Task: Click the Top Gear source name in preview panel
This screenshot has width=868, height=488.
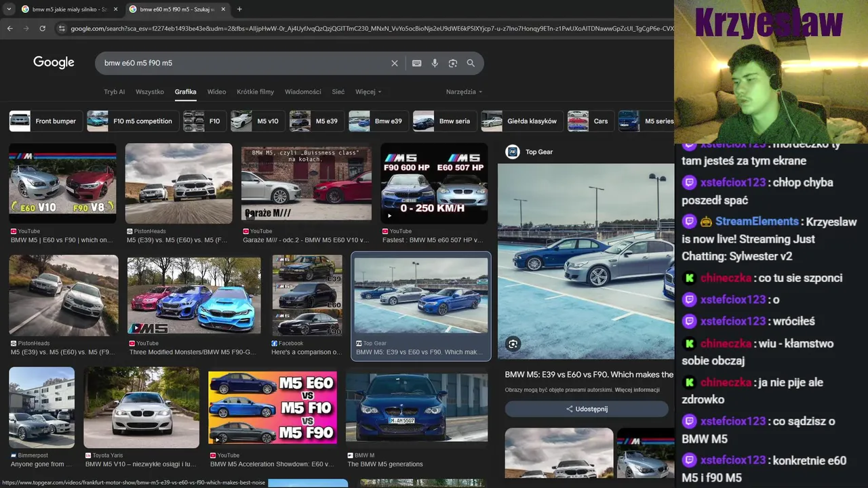Action: [539, 152]
